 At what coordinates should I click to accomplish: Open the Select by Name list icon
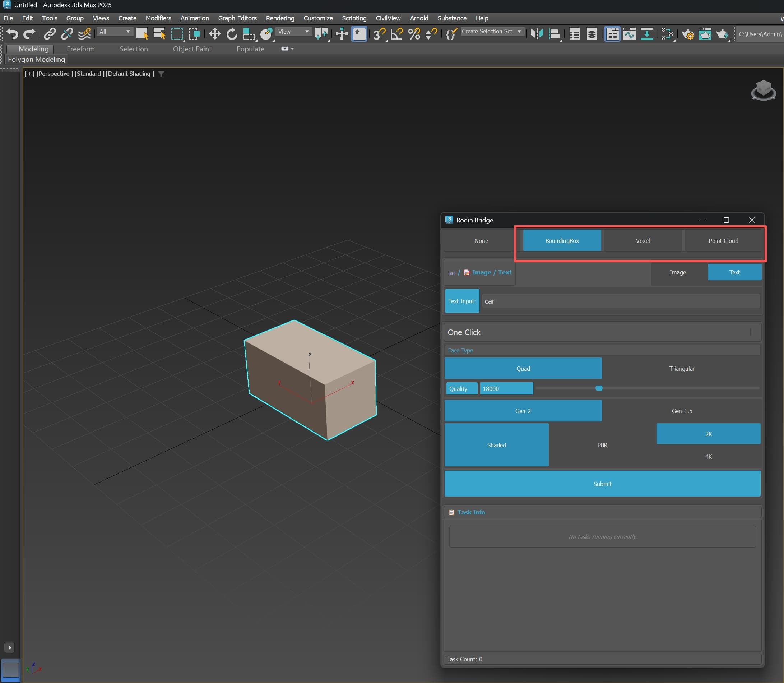159,34
